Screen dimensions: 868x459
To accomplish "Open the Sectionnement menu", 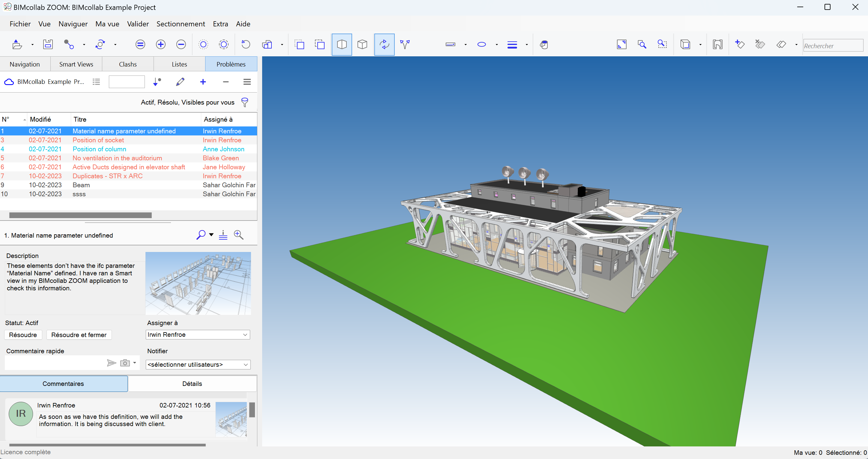I will [x=181, y=24].
